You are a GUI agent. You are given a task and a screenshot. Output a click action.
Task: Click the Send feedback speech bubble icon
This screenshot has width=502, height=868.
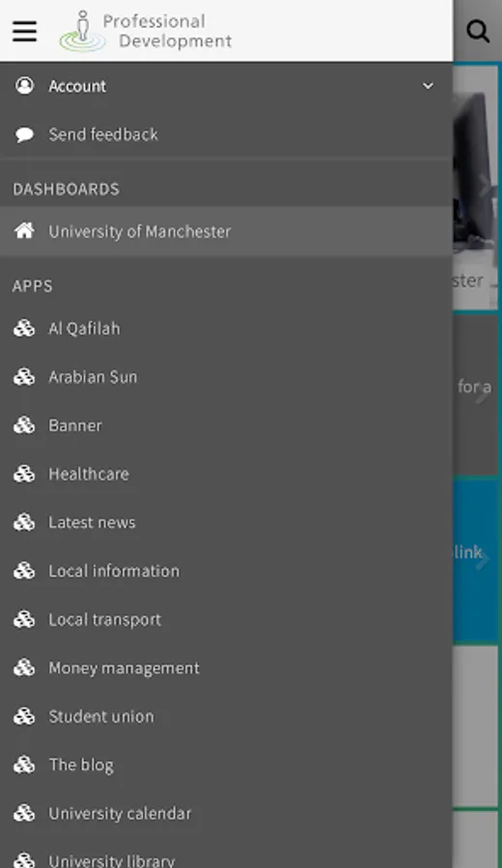tap(24, 134)
